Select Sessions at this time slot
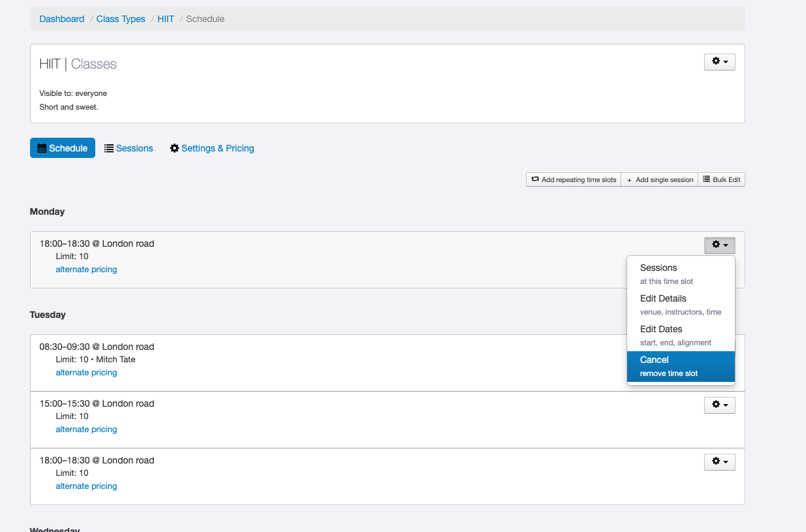806x532 pixels. pyautogui.click(x=680, y=274)
